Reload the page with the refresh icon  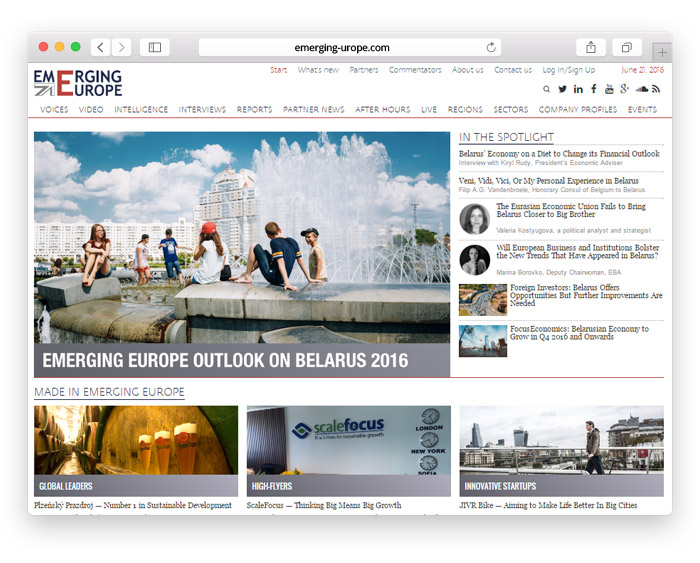pyautogui.click(x=491, y=47)
